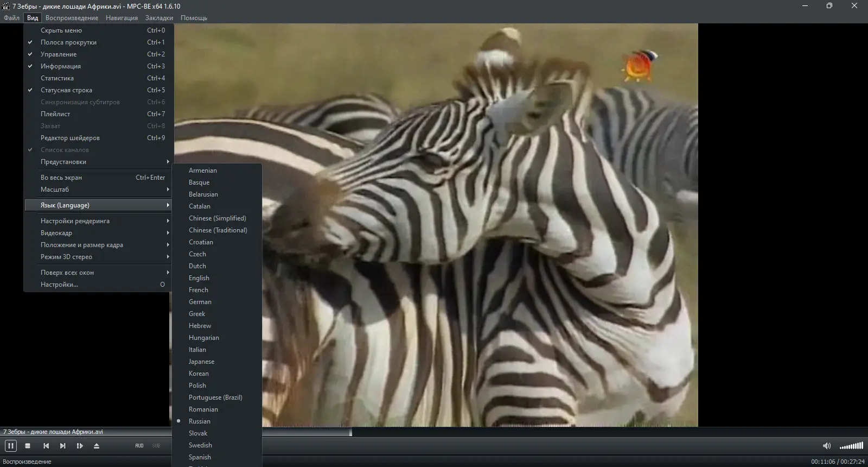The width and height of the screenshot is (868, 467).
Task: Toggle the Плейлист panel
Action: 99,114
